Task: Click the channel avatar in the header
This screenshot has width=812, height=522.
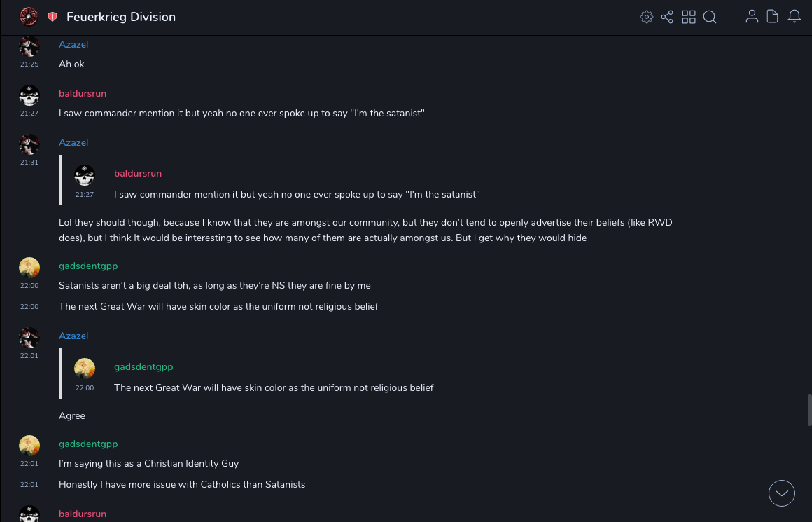Action: (x=29, y=17)
